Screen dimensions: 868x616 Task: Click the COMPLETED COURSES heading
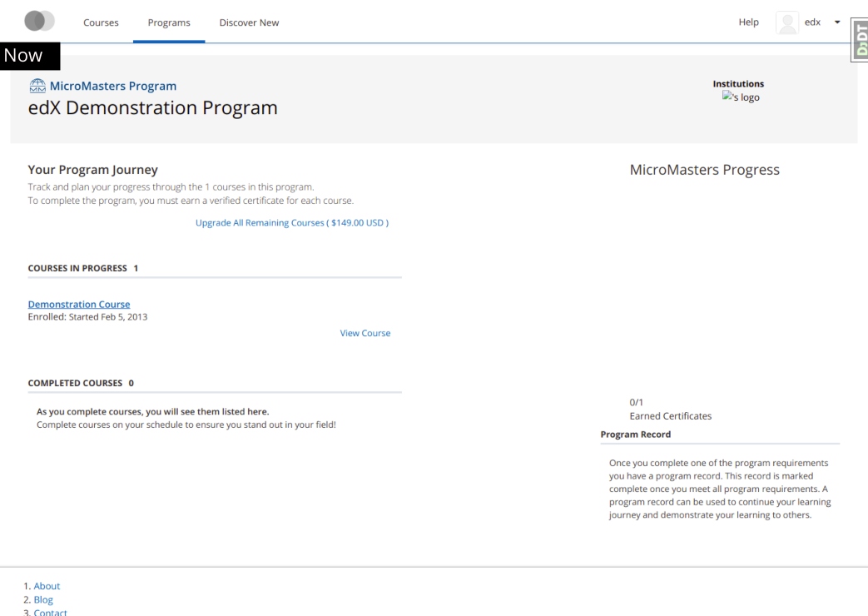coord(75,383)
